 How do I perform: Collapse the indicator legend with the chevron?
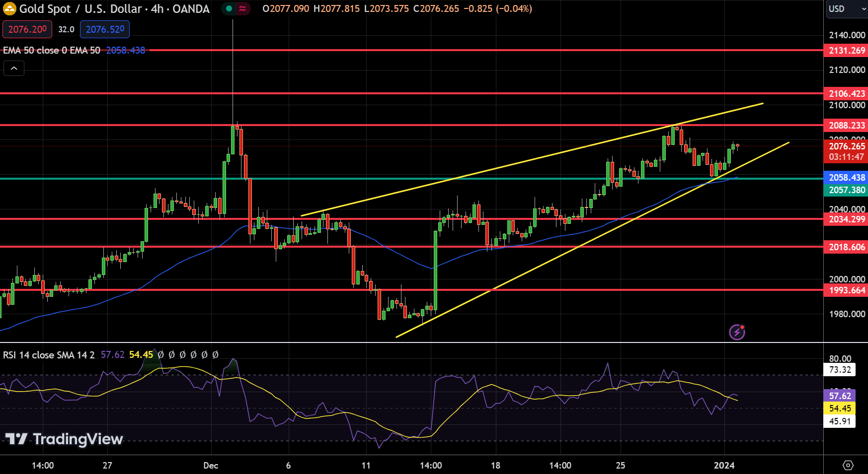(14, 68)
